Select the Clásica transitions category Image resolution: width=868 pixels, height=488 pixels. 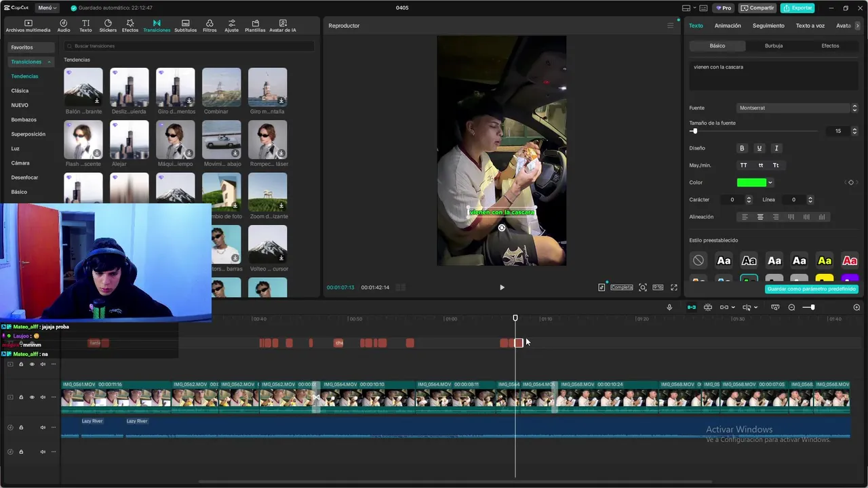coord(20,91)
